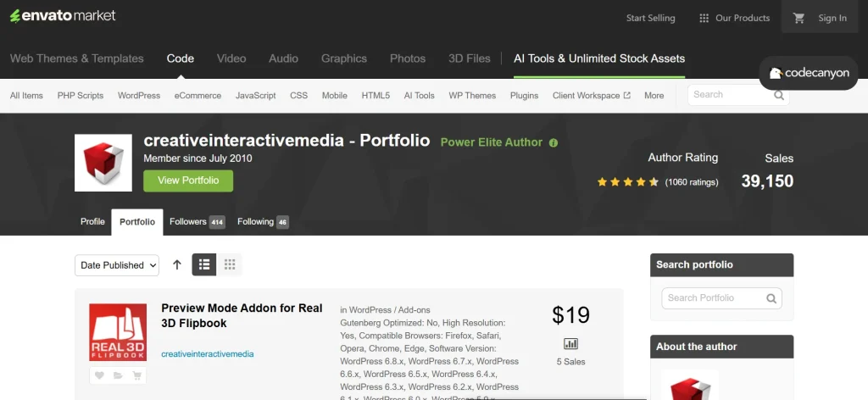This screenshot has width=868, height=400.
Task: Open the Video marketplace
Action: [231, 58]
